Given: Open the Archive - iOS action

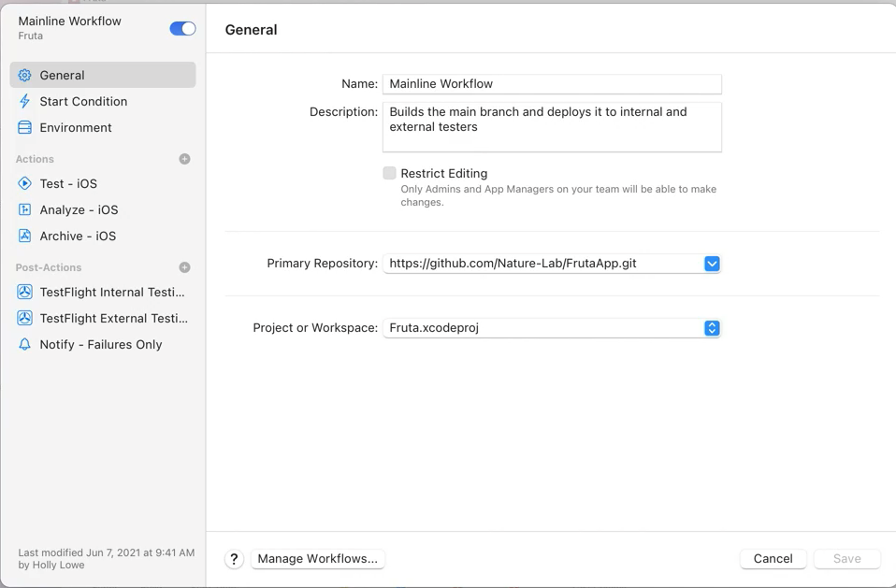Looking at the screenshot, I should [103, 236].
